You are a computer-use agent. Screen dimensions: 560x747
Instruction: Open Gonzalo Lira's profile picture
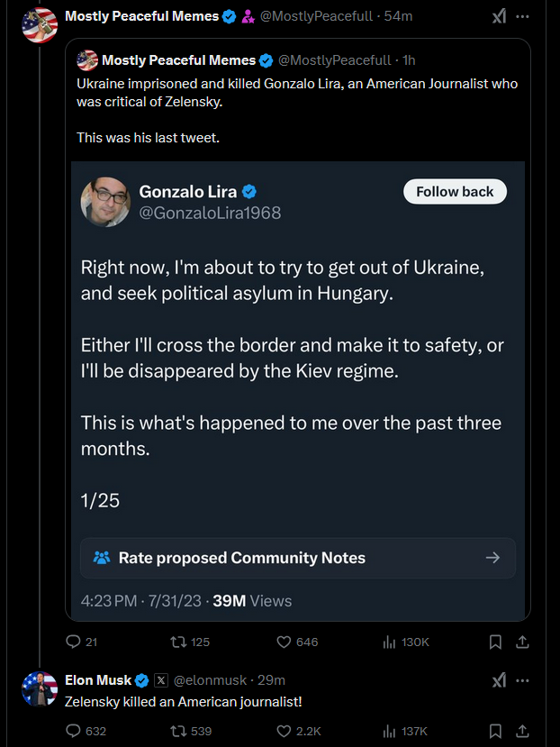pyautogui.click(x=105, y=202)
